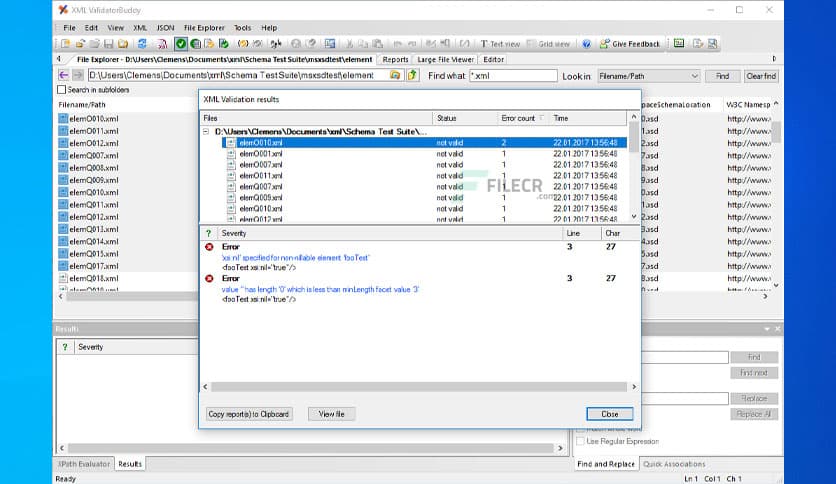
Task: Switch to the Large File Viewer tab
Action: point(445,60)
